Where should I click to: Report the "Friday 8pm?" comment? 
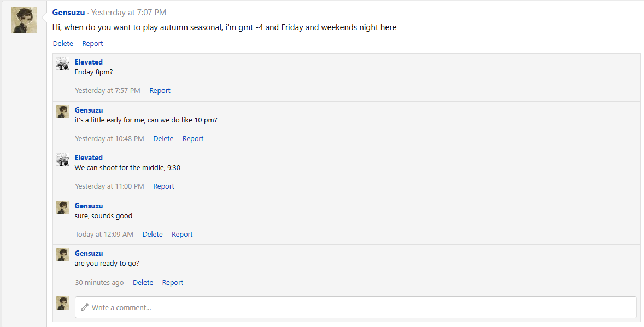160,91
